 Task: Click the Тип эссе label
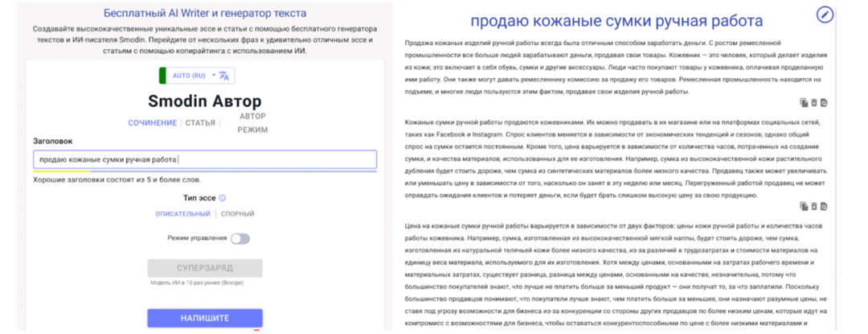pyautogui.click(x=200, y=198)
